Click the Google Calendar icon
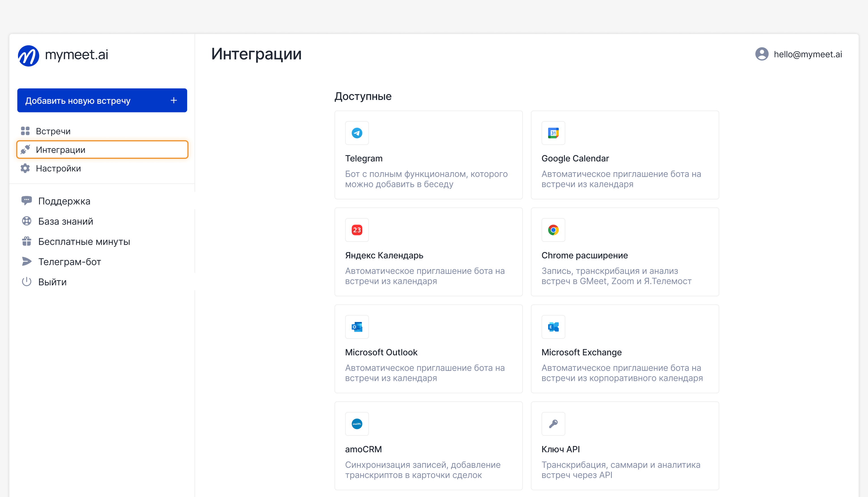Image resolution: width=868 pixels, height=497 pixels. [x=553, y=133]
